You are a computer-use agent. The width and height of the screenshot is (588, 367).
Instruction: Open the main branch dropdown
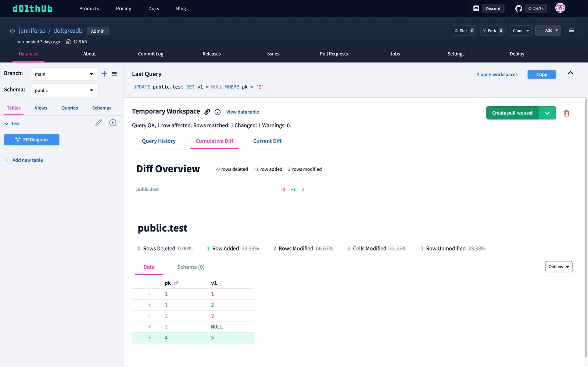pos(65,74)
